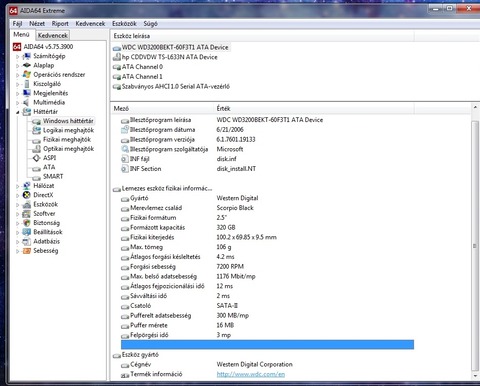Select Szabványos AHCI 1.0 Serial ATA-vezérlő entry
Image resolution: width=480 pixels, height=386 pixels.
click(x=175, y=86)
